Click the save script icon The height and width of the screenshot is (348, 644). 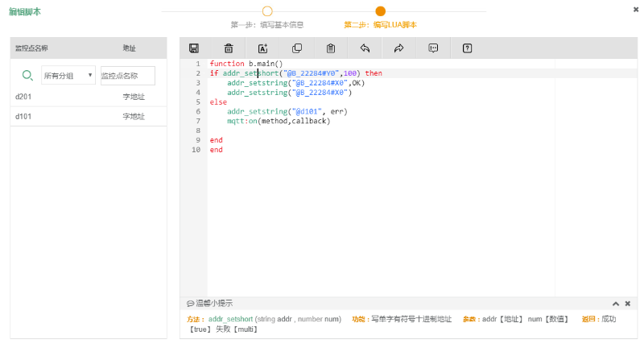(x=194, y=48)
